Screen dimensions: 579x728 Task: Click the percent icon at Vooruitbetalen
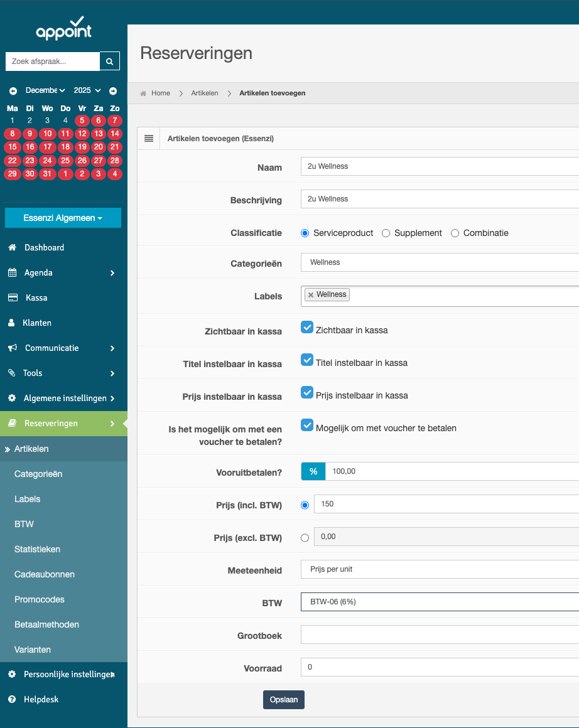pos(313,471)
